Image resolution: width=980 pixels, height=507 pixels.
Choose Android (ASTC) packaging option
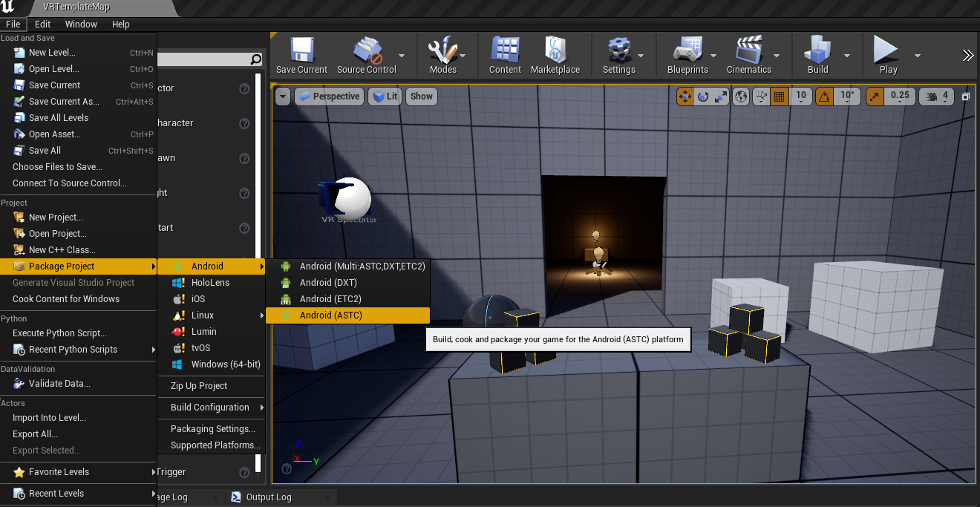347,315
